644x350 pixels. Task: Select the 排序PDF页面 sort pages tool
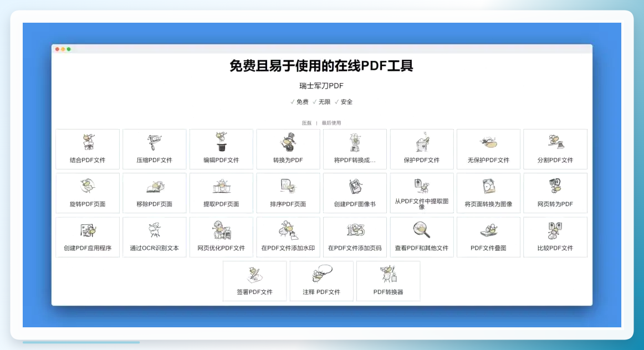click(288, 193)
